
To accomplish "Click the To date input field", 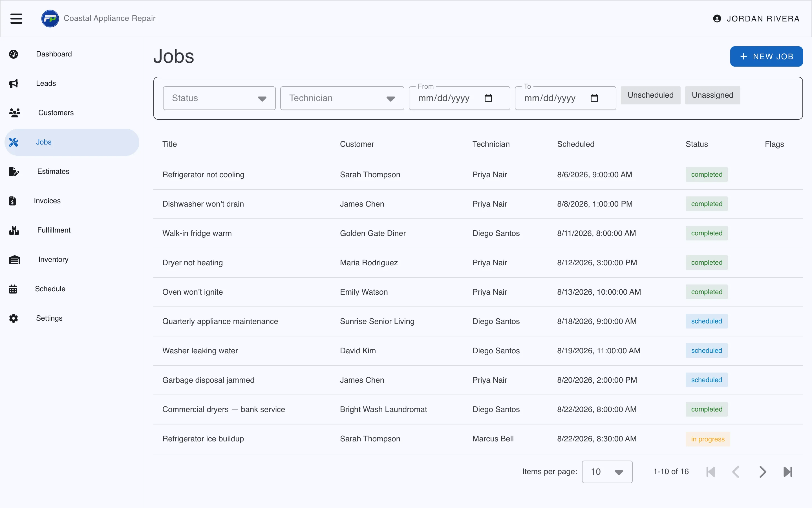I will pos(565,98).
